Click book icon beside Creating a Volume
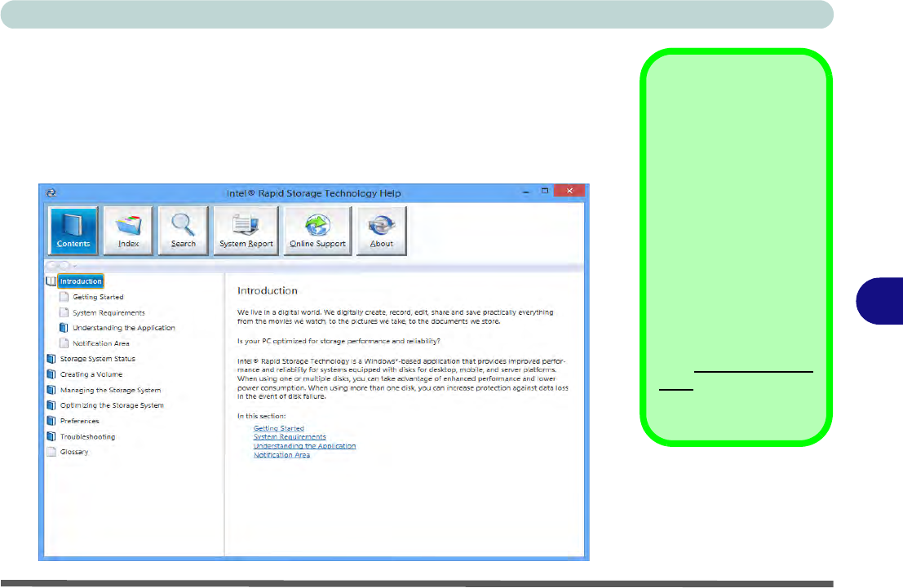903x588 pixels. click(51, 374)
